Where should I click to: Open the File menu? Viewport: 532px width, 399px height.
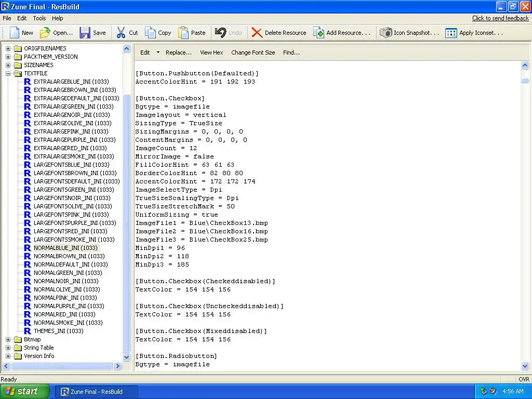click(7, 18)
